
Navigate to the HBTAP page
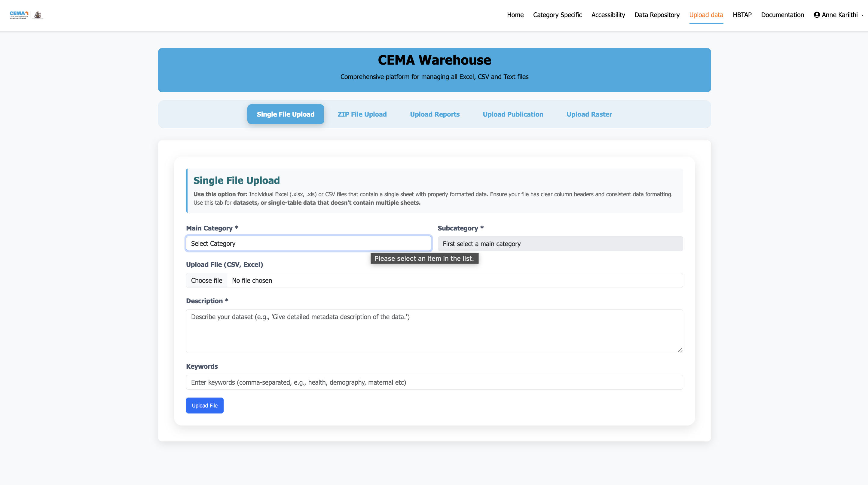coord(742,15)
